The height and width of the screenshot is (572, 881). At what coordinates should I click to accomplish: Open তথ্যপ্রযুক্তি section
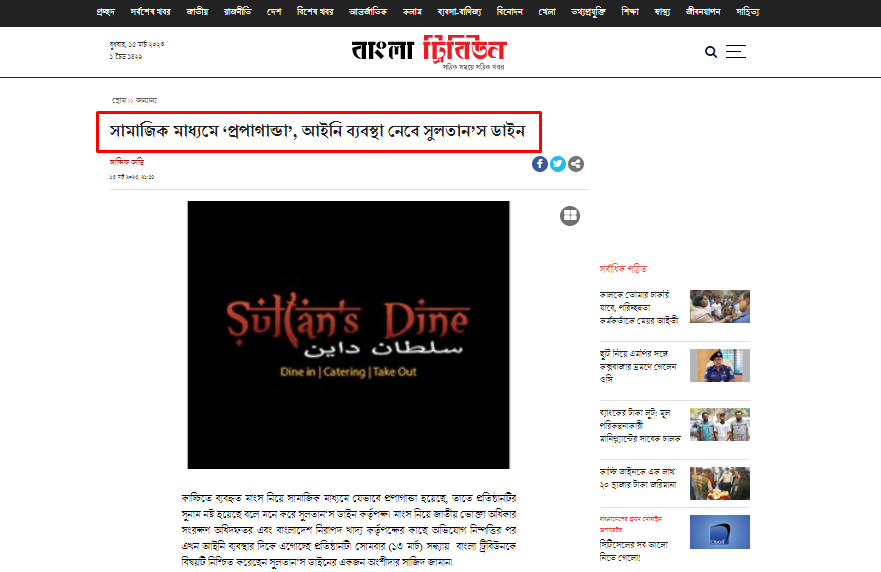coord(588,12)
